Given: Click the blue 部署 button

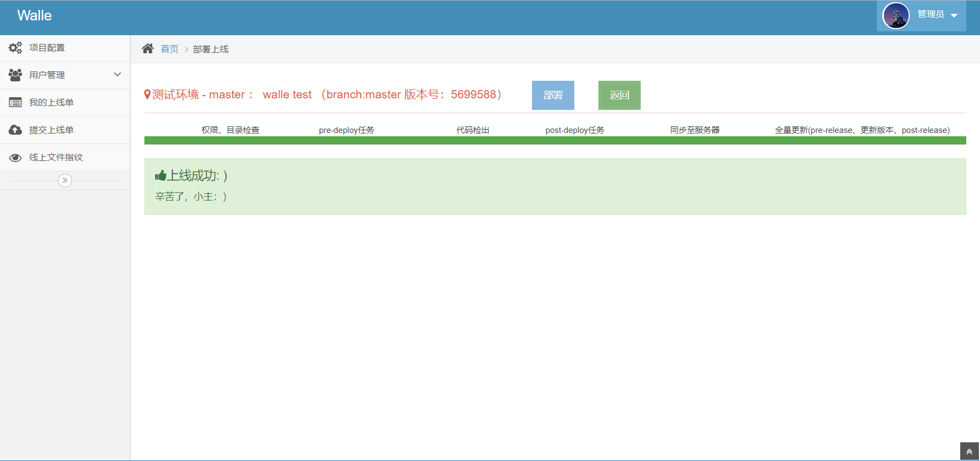Looking at the screenshot, I should [x=553, y=95].
